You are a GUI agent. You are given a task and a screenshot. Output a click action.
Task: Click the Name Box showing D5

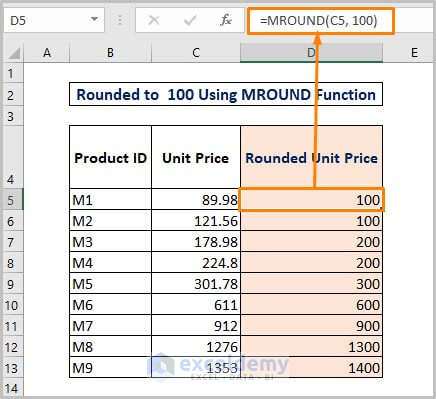[54, 20]
